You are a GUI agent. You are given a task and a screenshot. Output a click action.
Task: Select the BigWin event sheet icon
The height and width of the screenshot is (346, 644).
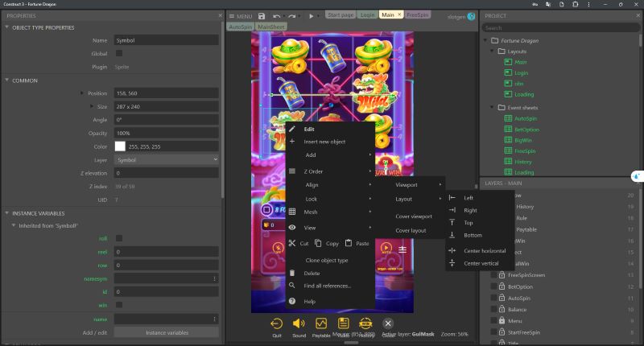[508, 140]
